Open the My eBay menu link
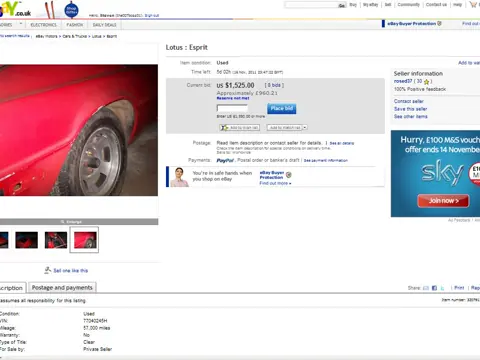This screenshot has width=480, height=360. tap(370, 5)
